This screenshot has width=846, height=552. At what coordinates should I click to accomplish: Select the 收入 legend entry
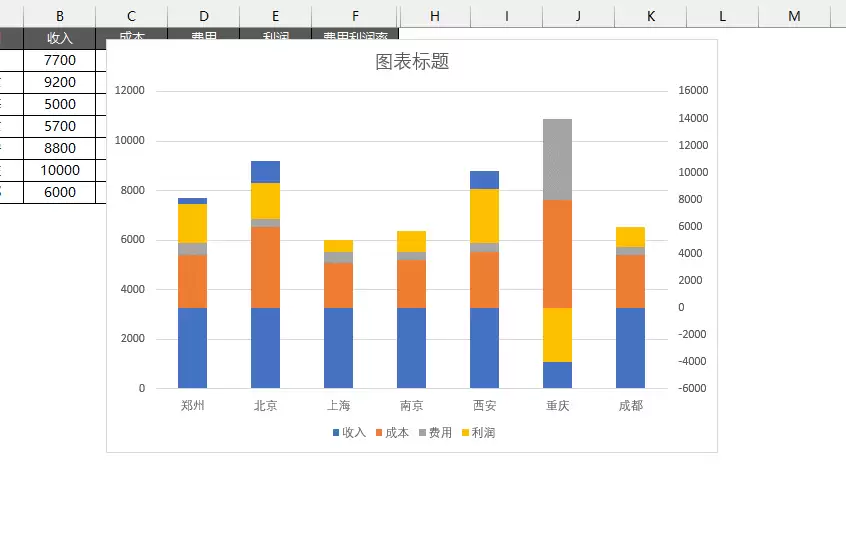coord(349,433)
